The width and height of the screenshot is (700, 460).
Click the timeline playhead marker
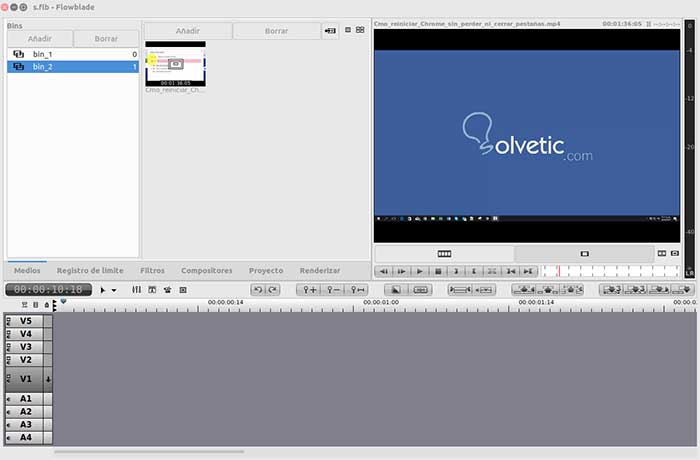click(63, 302)
